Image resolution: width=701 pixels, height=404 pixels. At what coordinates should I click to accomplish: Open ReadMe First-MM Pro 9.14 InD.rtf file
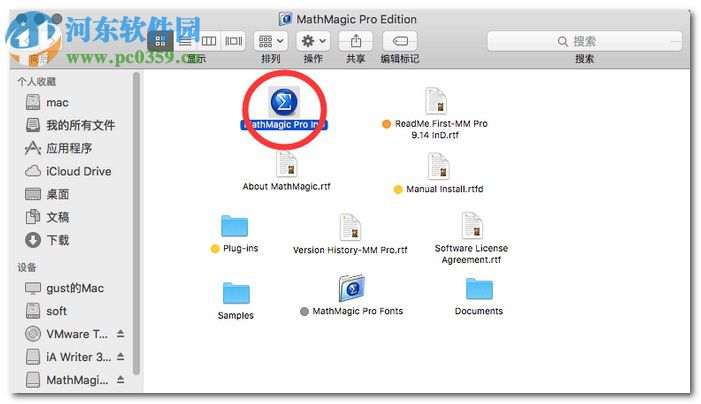435,101
